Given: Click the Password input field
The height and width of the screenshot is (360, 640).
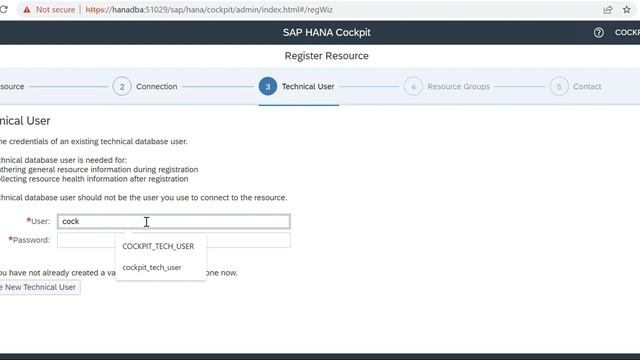Looking at the screenshot, I should click(174, 240).
